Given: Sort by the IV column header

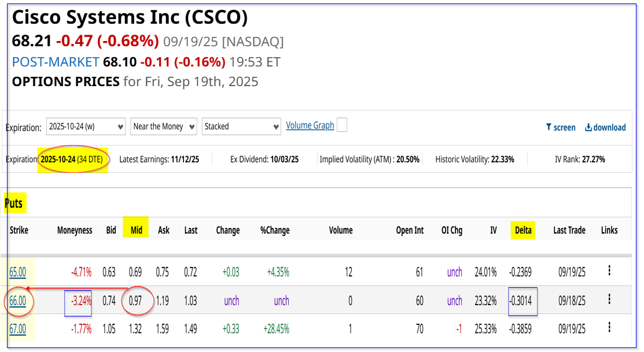Looking at the screenshot, I should [x=493, y=230].
